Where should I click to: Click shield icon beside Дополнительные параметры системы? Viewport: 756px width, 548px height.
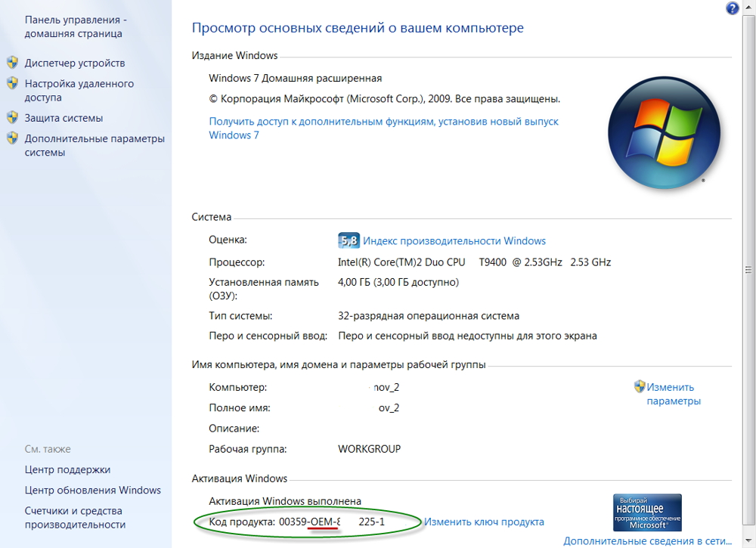(12, 138)
